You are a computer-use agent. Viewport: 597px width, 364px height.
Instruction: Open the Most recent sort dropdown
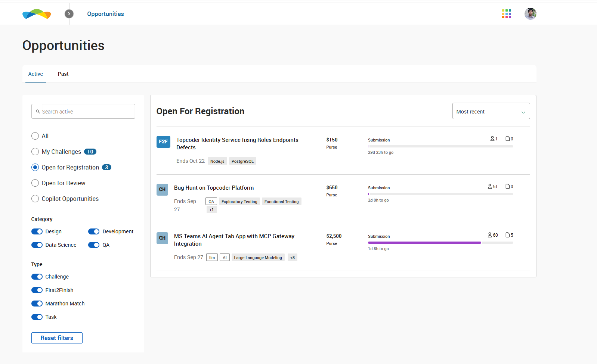point(491,111)
